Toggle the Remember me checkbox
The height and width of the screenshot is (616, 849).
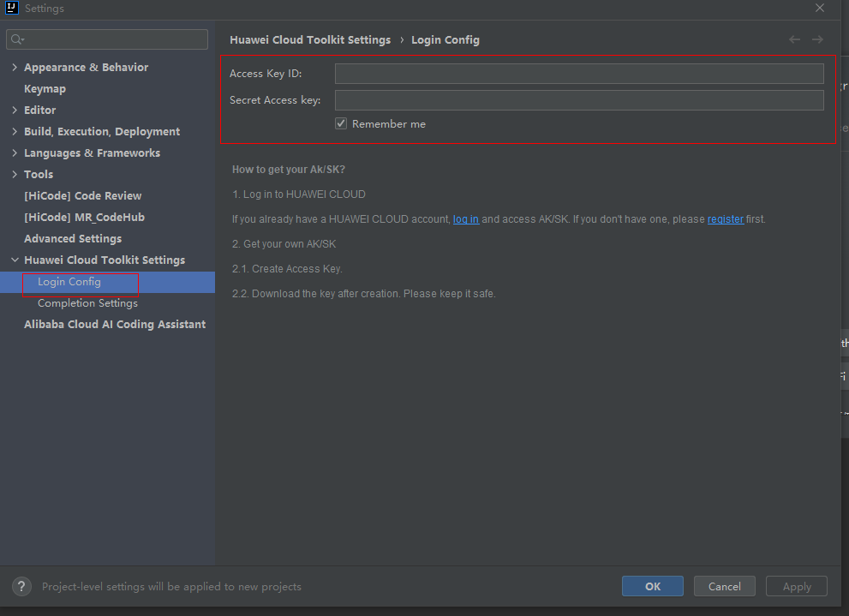pos(341,123)
